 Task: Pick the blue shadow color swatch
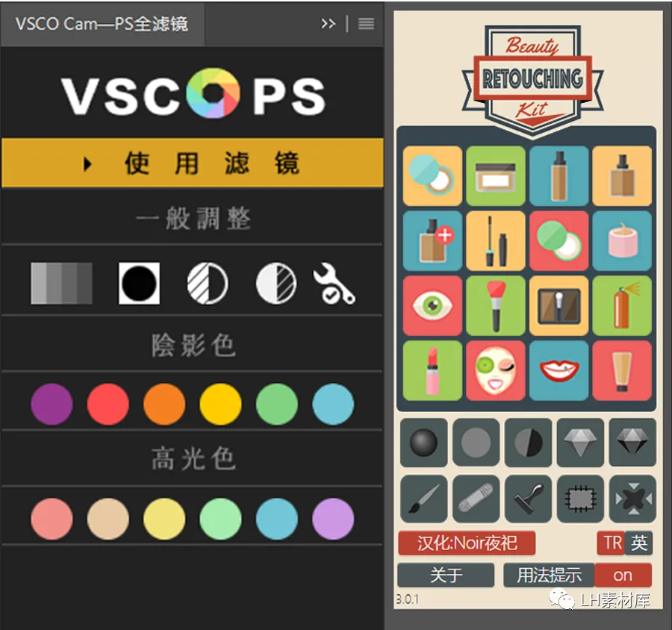point(334,404)
